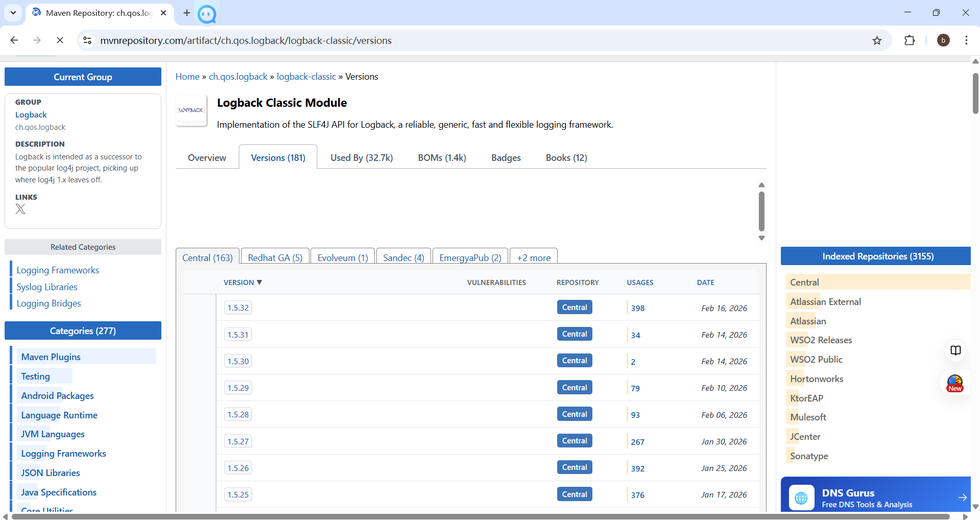Screen dimensions: 980x520
Task: Click the DNS Gurus arrow icon
Action: click(962, 498)
